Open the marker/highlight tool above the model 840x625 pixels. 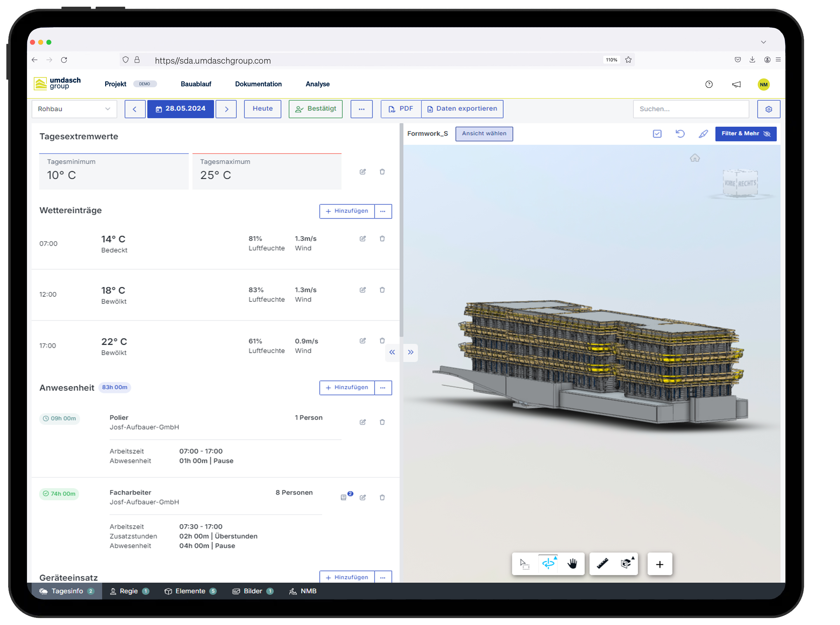(703, 134)
